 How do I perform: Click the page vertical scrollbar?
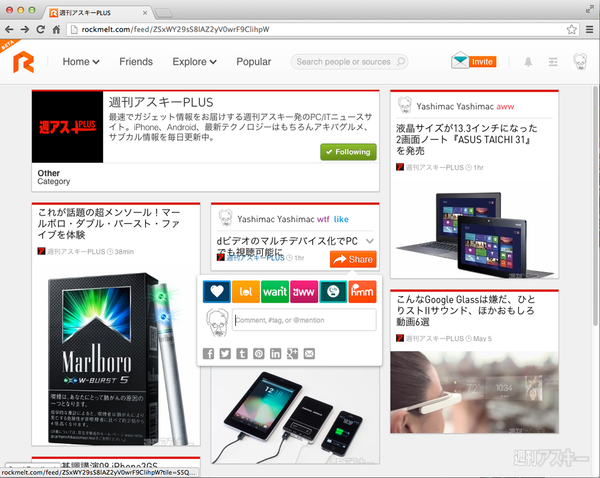[595, 206]
